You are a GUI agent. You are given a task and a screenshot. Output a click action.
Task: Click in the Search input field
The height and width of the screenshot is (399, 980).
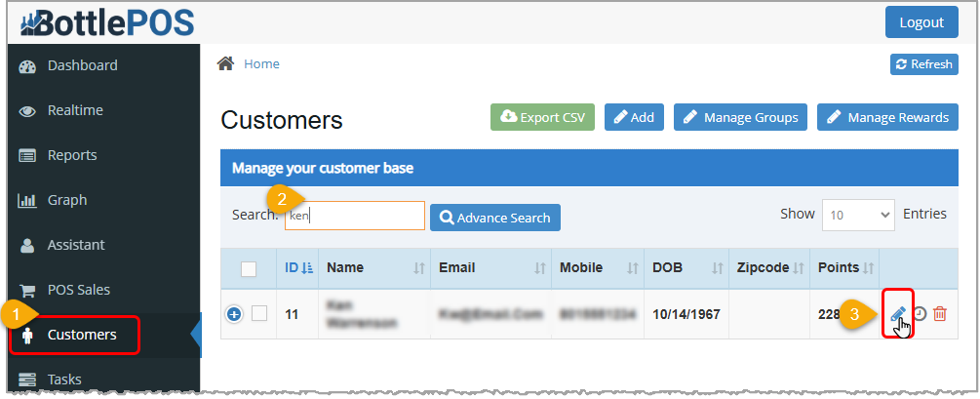click(355, 216)
